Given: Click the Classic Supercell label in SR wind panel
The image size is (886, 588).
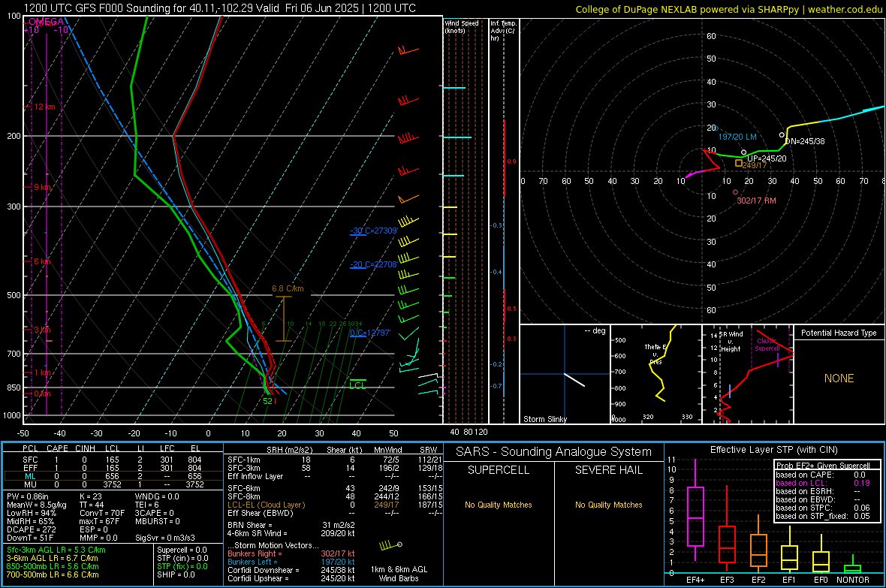Looking at the screenshot, I should click(767, 345).
